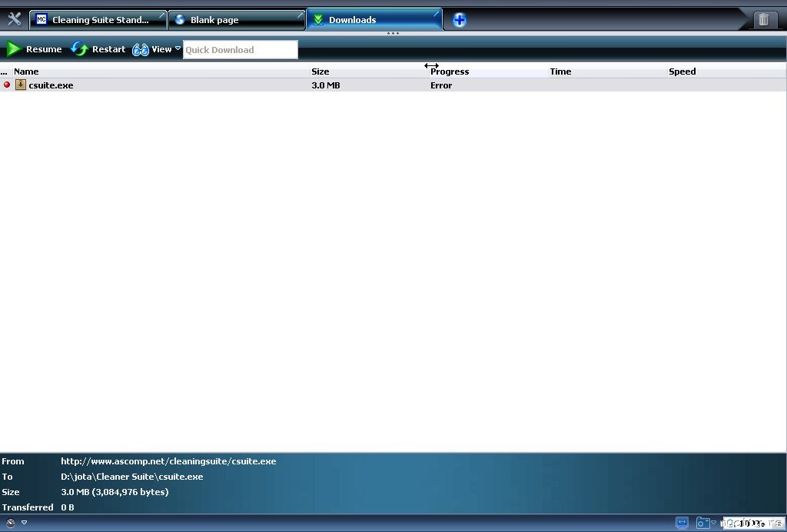787x532 pixels.
Task: Sort downloads by the Size column
Action: [369, 71]
